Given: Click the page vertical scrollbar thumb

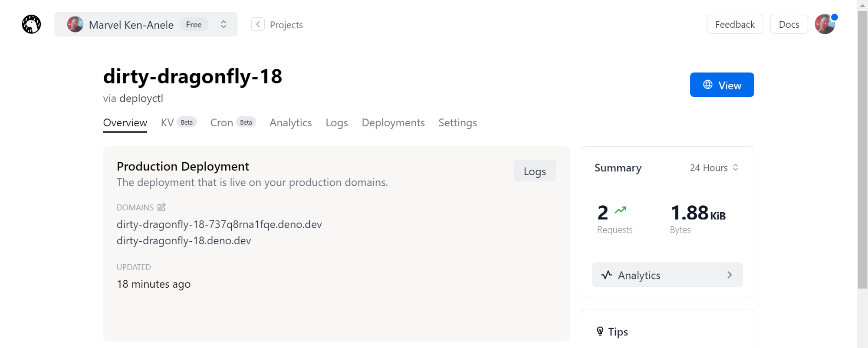Looking at the screenshot, I should (862, 150).
